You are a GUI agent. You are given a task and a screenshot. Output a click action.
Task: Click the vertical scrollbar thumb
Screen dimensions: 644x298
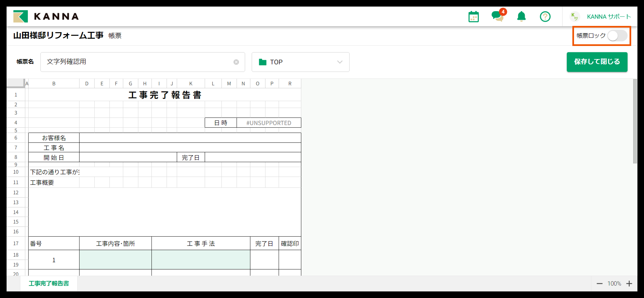click(x=635, y=121)
